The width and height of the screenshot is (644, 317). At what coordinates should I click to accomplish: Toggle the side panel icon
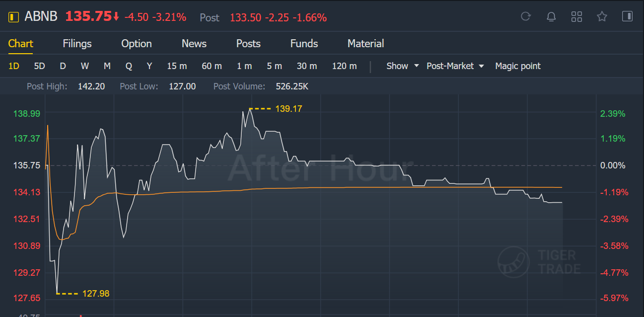click(627, 16)
